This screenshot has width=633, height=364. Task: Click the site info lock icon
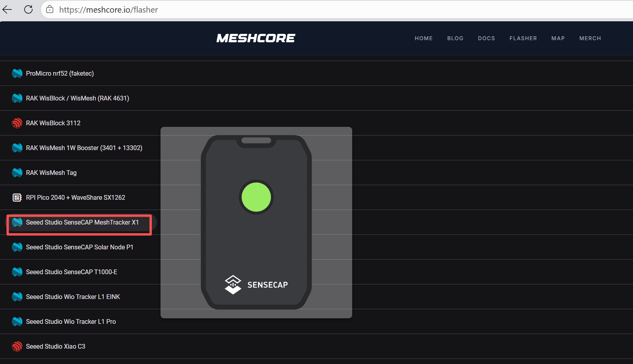pos(50,9)
